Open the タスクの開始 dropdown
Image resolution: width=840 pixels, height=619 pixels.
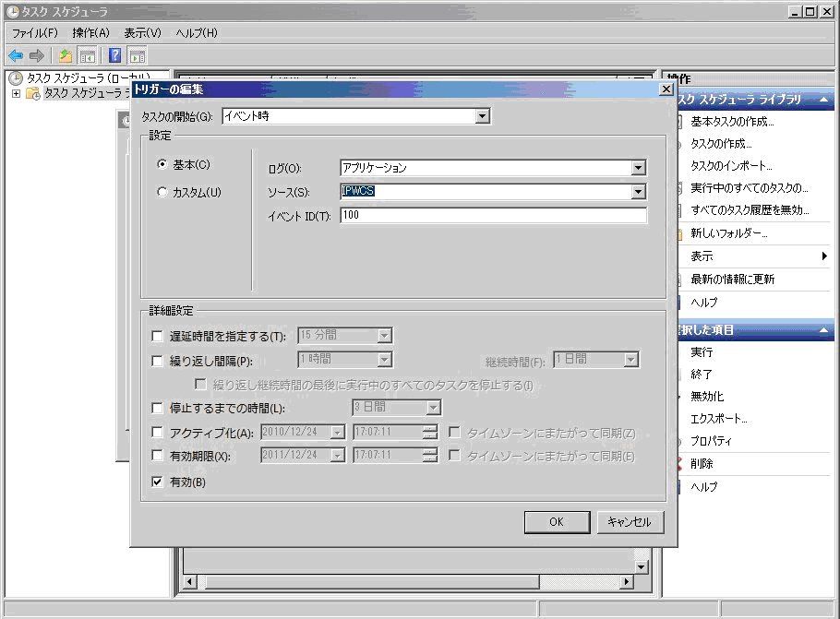(x=482, y=116)
